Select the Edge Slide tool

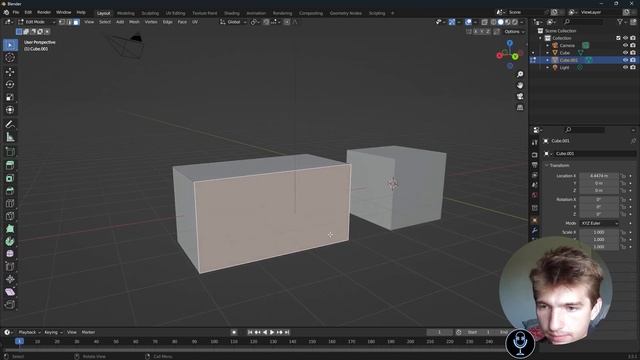10,267
